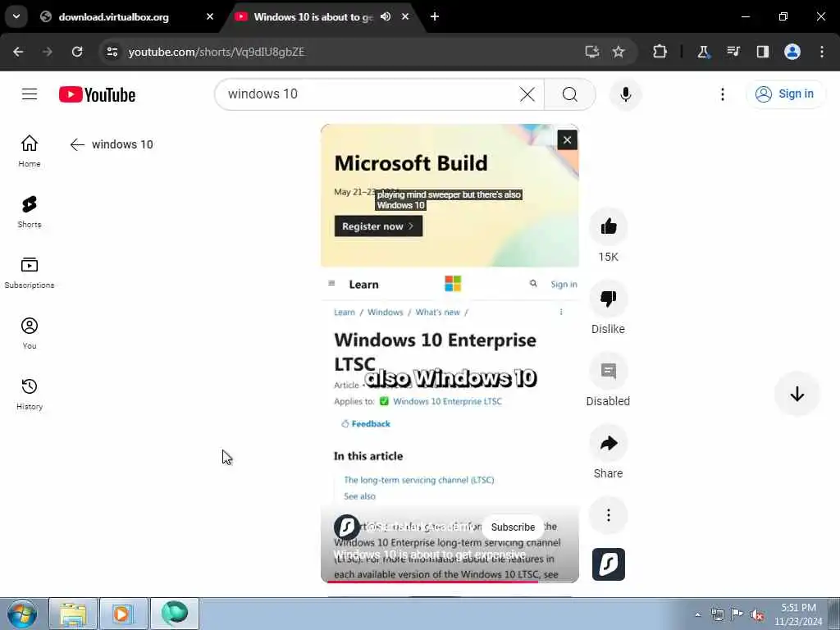Image resolution: width=840 pixels, height=630 pixels.
Task: Open the Chrome profile avatar
Action: coord(792,52)
